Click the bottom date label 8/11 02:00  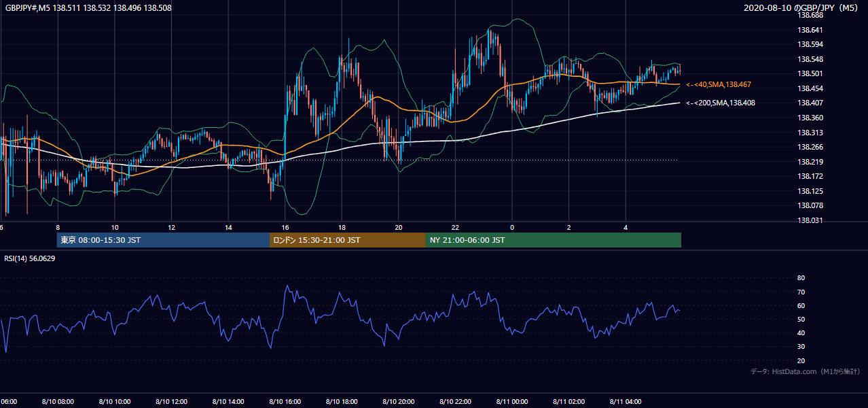point(569,402)
